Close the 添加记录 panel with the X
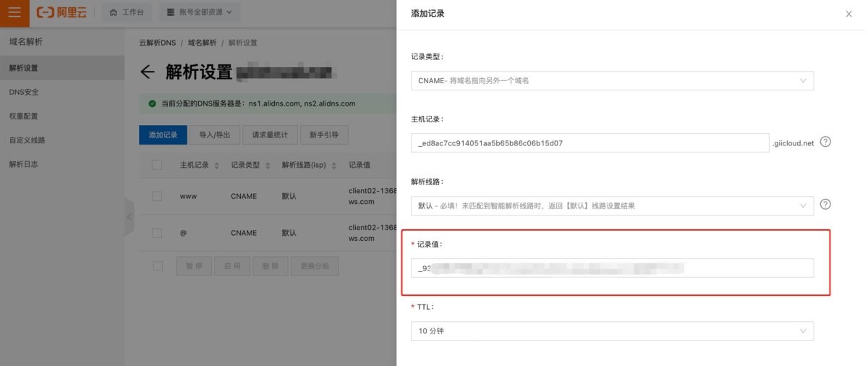The width and height of the screenshot is (868, 366). (848, 14)
